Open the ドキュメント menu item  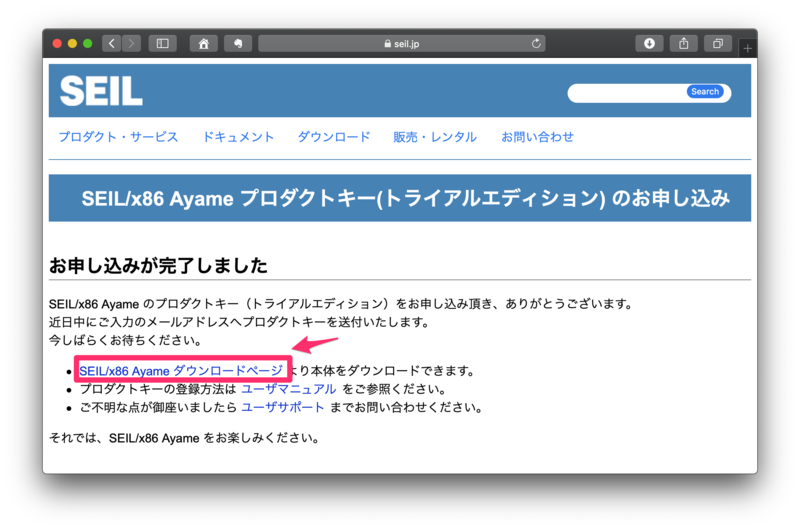click(238, 137)
